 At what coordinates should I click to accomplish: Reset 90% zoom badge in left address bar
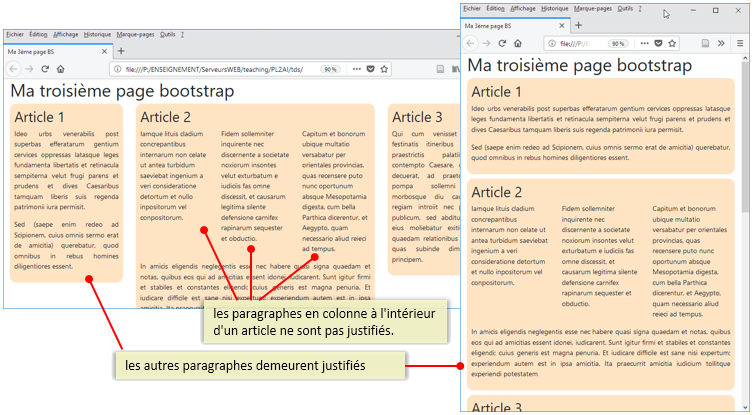pyautogui.click(x=329, y=69)
